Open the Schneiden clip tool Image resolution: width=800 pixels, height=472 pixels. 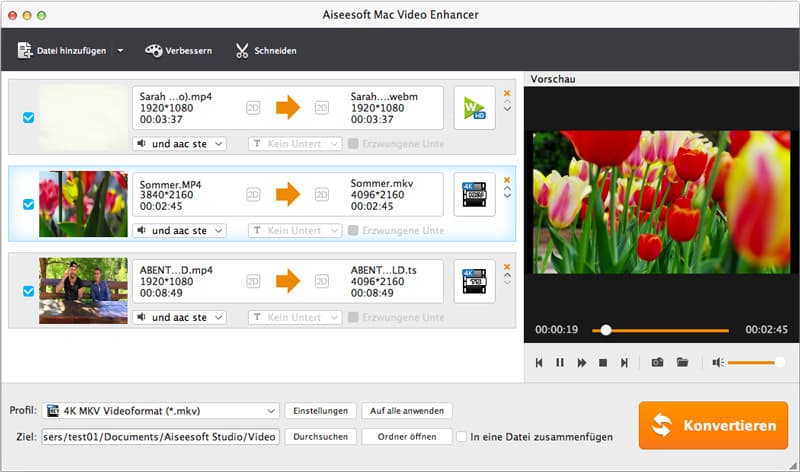pyautogui.click(x=266, y=51)
